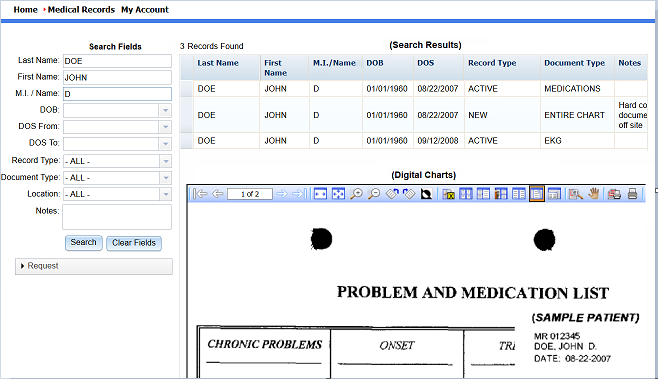This screenshot has height=379, width=658.
Task: Sort by First Name column header
Action: pyautogui.click(x=284, y=67)
